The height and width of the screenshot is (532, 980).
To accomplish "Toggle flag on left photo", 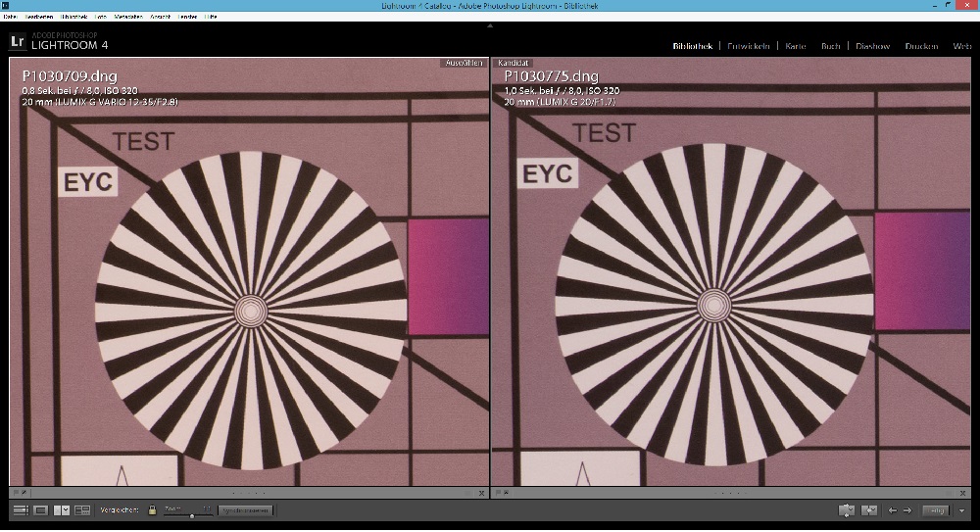I will (17, 493).
